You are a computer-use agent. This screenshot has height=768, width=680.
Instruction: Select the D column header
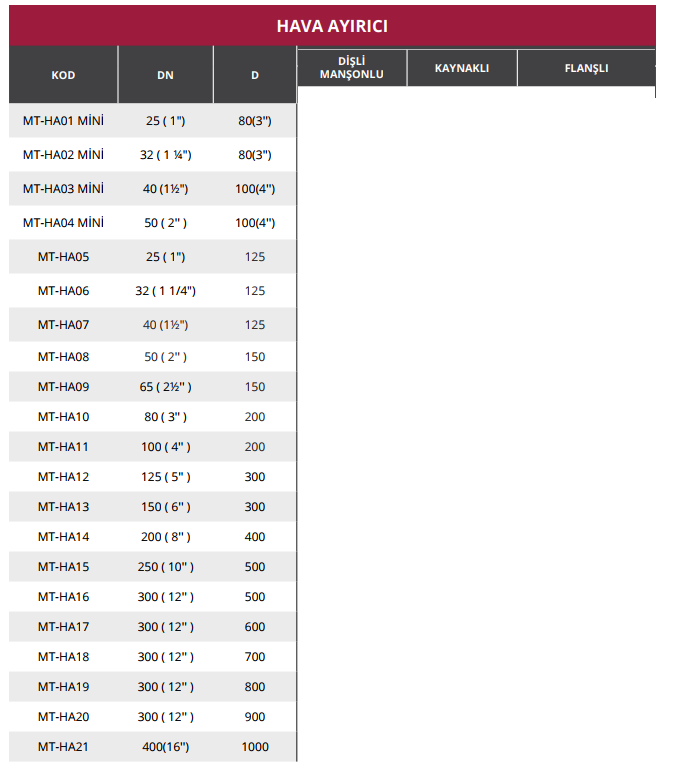(255, 75)
